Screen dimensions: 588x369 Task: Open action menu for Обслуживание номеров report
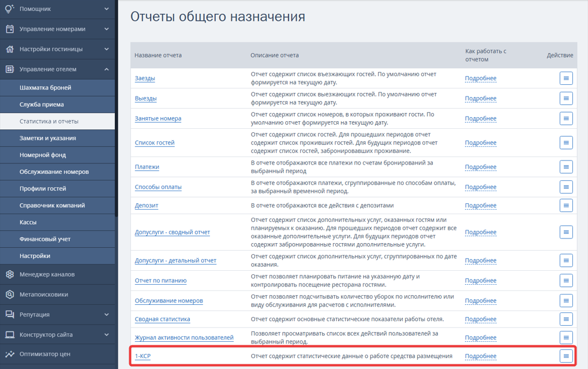[566, 301]
